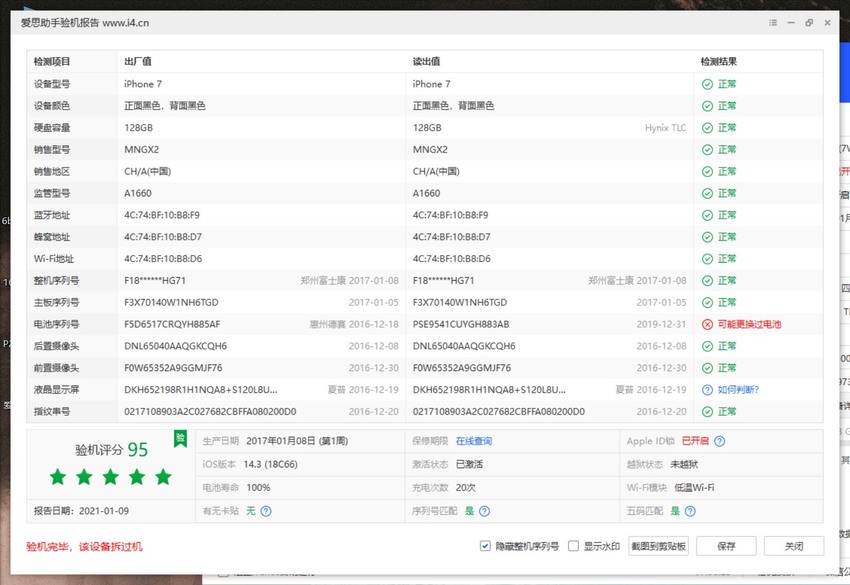Click 生产日期 2017年01月08日 value
Image resolution: width=850 pixels, height=585 pixels.
tap(297, 441)
